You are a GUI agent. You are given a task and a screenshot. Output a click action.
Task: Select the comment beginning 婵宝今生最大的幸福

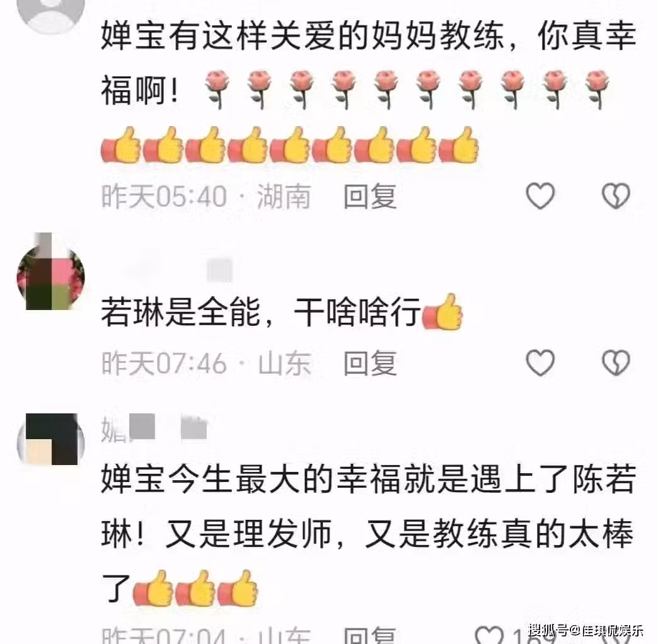(x=368, y=534)
